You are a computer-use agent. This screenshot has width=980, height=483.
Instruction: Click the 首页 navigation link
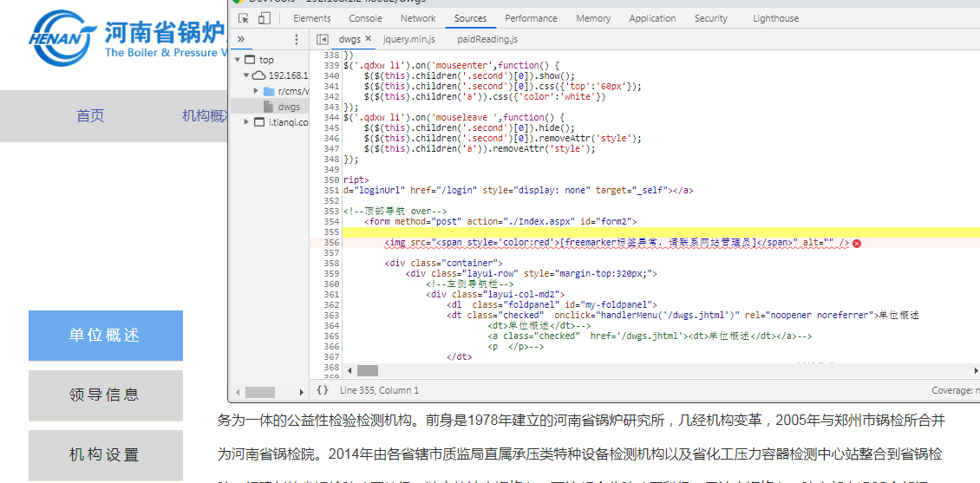point(90,116)
